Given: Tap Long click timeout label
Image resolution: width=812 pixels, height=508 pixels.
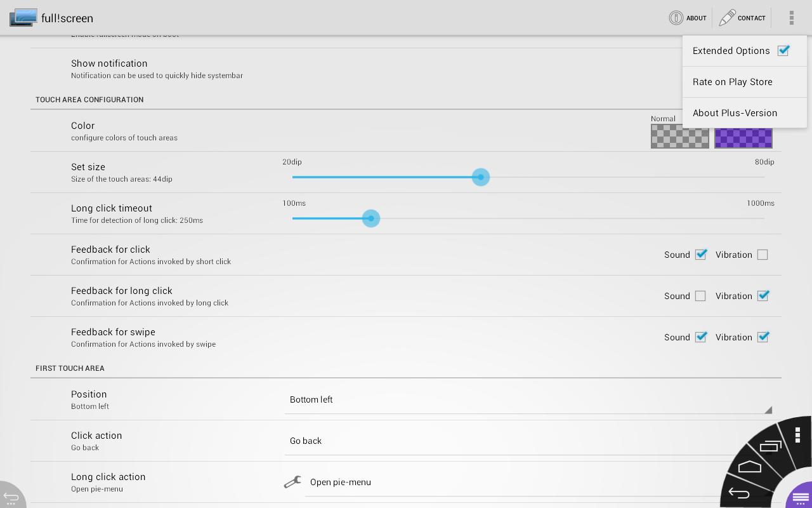Looking at the screenshot, I should pos(112,208).
